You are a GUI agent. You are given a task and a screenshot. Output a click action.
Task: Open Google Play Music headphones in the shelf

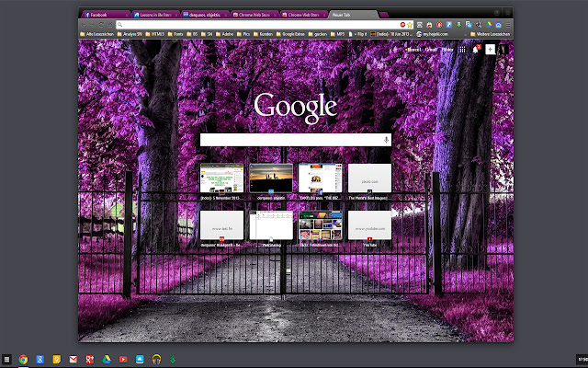(x=156, y=360)
